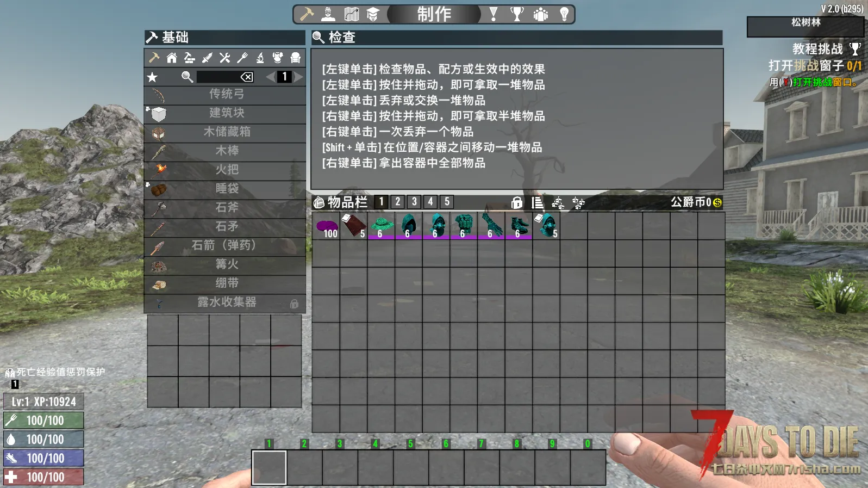The width and height of the screenshot is (868, 488).
Task: Click the 教程挑战 trophy icon
Action: [855, 49]
